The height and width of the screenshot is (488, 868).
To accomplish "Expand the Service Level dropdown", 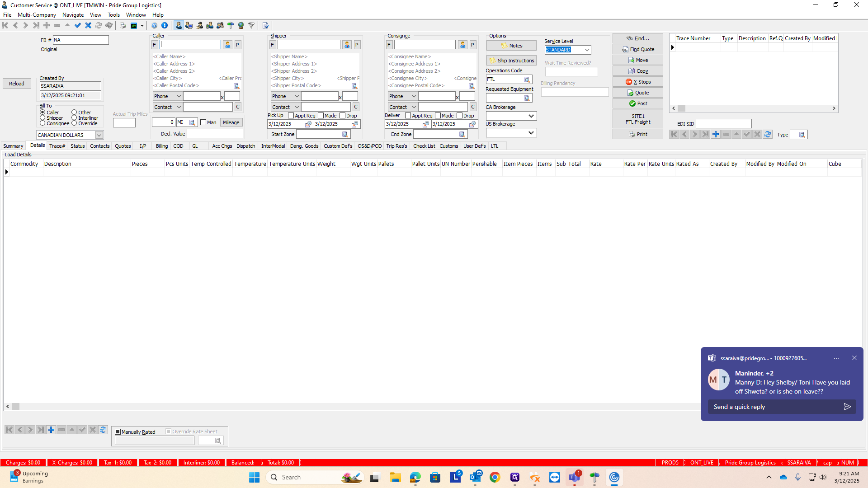I will click(587, 50).
